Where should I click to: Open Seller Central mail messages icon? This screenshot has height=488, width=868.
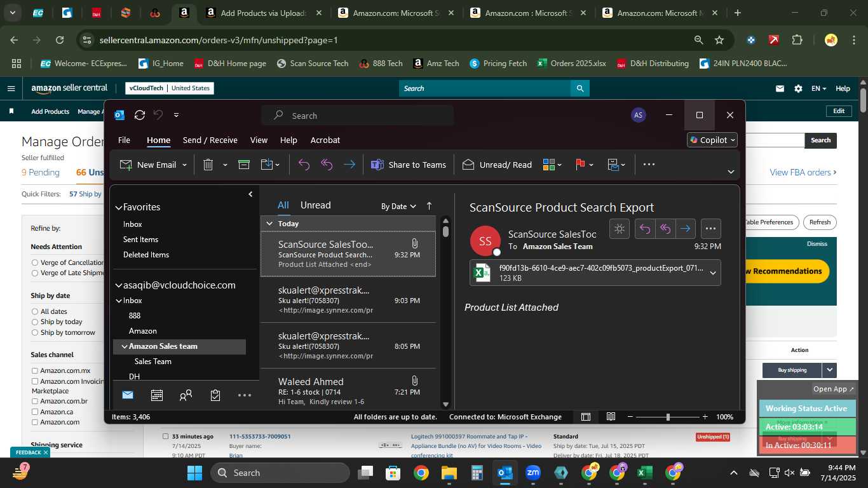click(x=780, y=89)
